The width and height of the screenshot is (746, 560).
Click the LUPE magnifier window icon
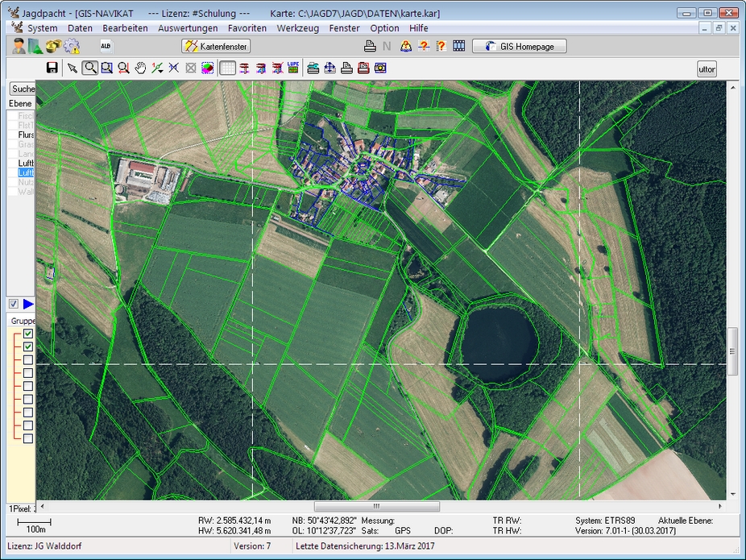click(292, 68)
